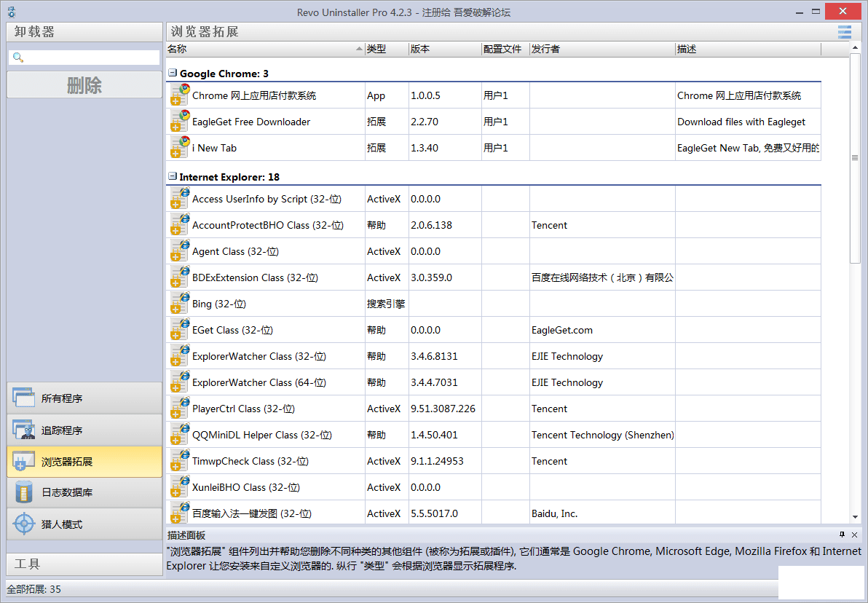Select the AccountProtectBHO Class (32-位) row
868x603 pixels.
493,225
